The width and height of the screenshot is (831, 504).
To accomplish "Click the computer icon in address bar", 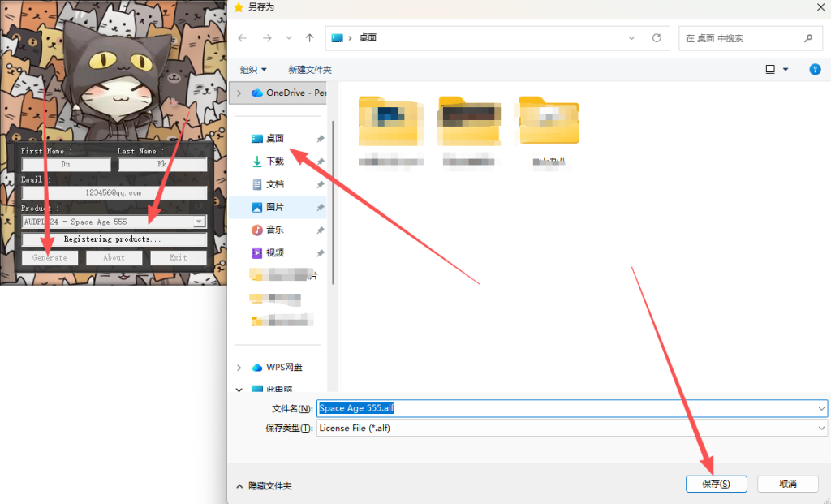I will click(337, 37).
